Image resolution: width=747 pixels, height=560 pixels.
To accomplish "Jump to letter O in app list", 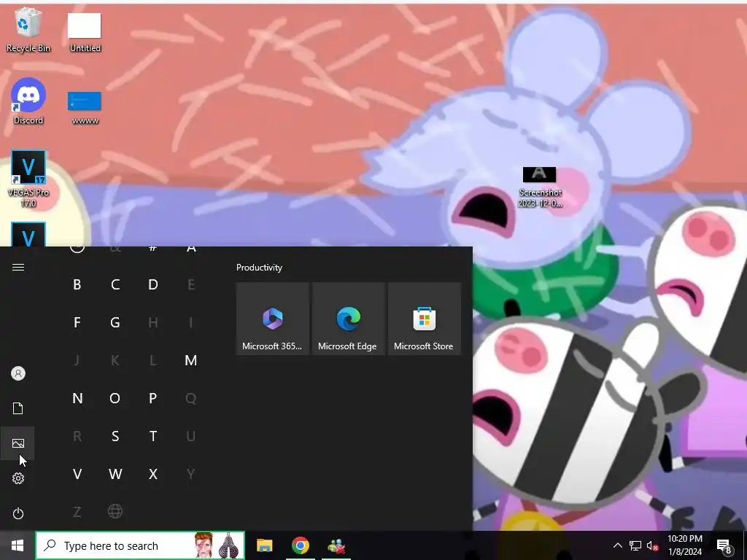I will click(115, 398).
